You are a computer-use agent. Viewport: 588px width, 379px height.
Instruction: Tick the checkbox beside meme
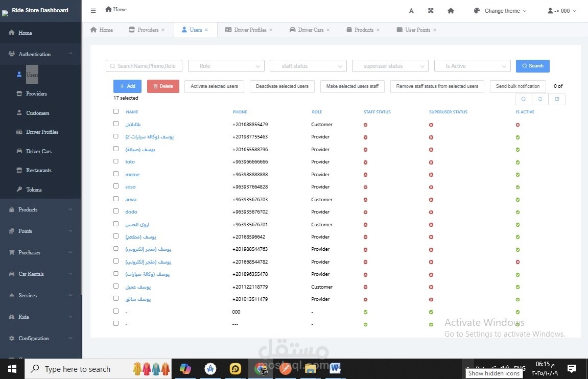(x=116, y=174)
